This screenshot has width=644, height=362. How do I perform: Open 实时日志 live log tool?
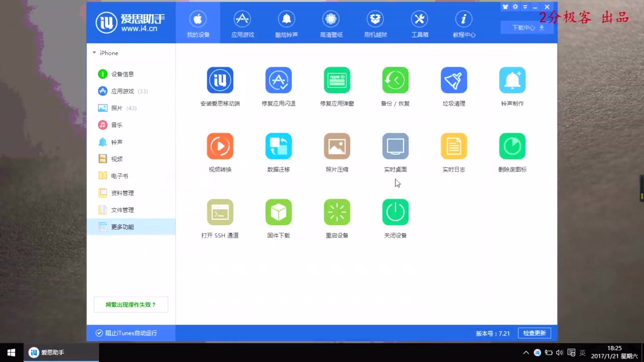coord(453,146)
